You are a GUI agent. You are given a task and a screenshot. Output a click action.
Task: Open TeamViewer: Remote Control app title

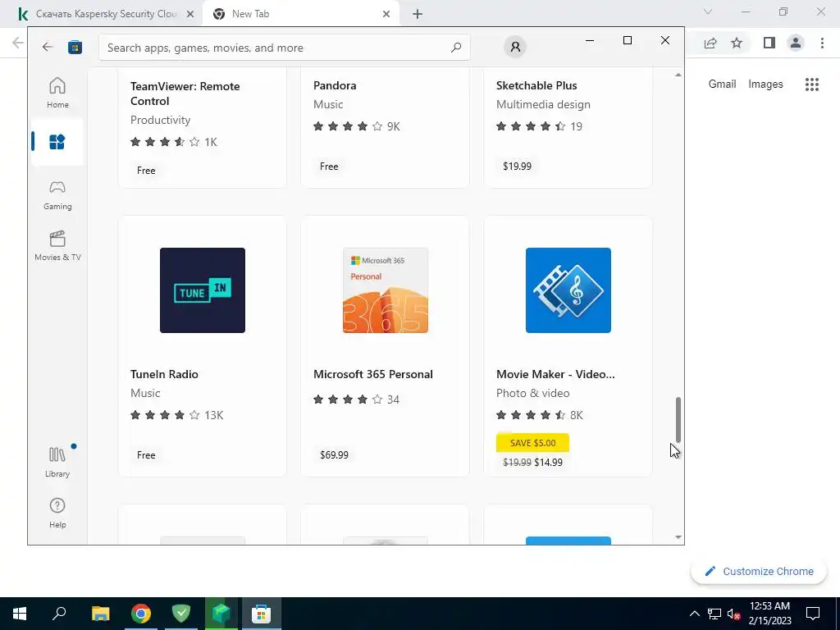185,94
